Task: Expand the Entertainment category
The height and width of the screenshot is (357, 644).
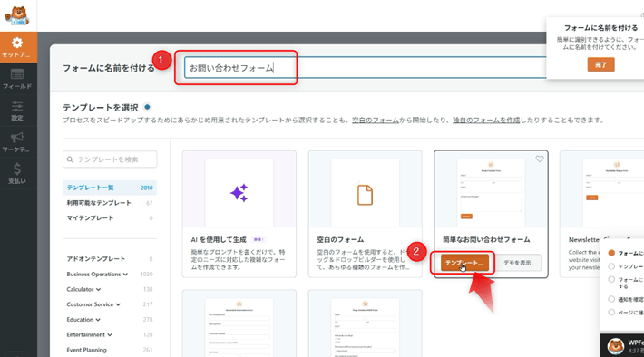Action: click(89, 335)
